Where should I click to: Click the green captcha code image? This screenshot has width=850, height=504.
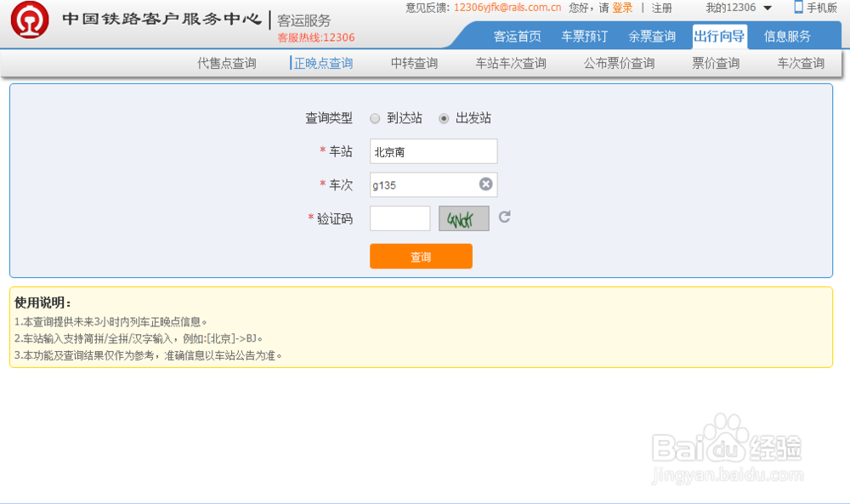463,218
